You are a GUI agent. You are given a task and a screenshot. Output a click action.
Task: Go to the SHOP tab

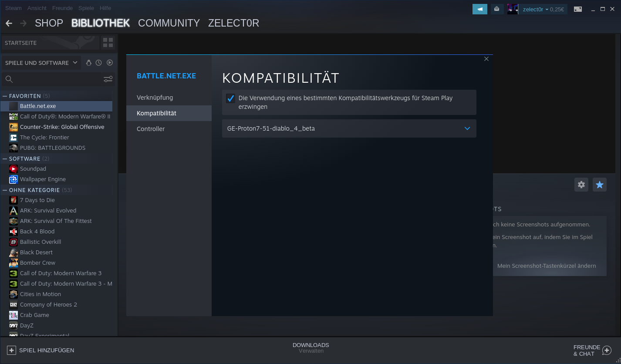pos(49,23)
